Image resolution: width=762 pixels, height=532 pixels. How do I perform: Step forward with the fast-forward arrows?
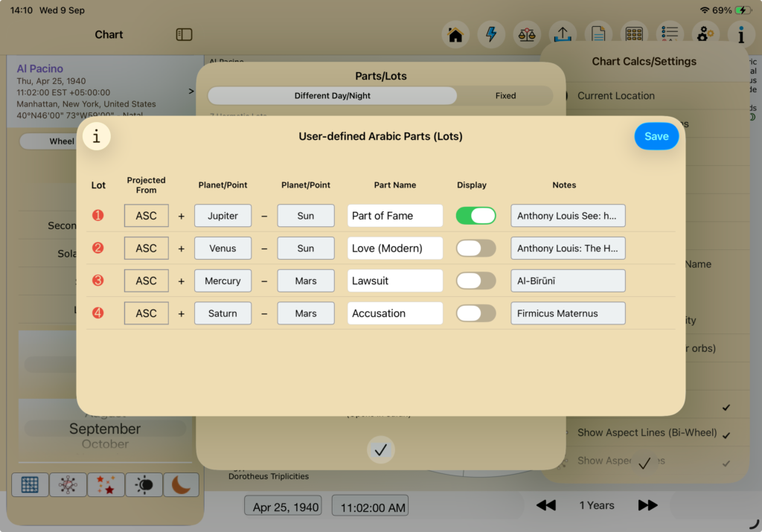click(648, 505)
